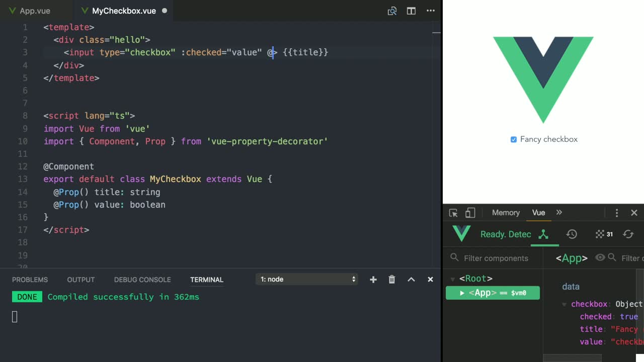Expand the checkbox Object under data

(563, 304)
